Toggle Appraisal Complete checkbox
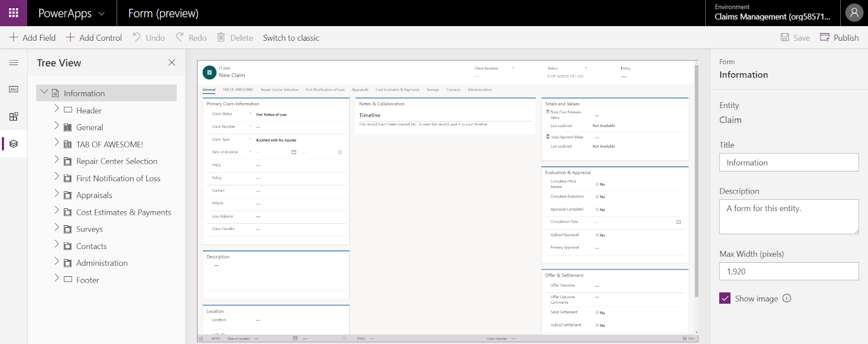 (597, 209)
